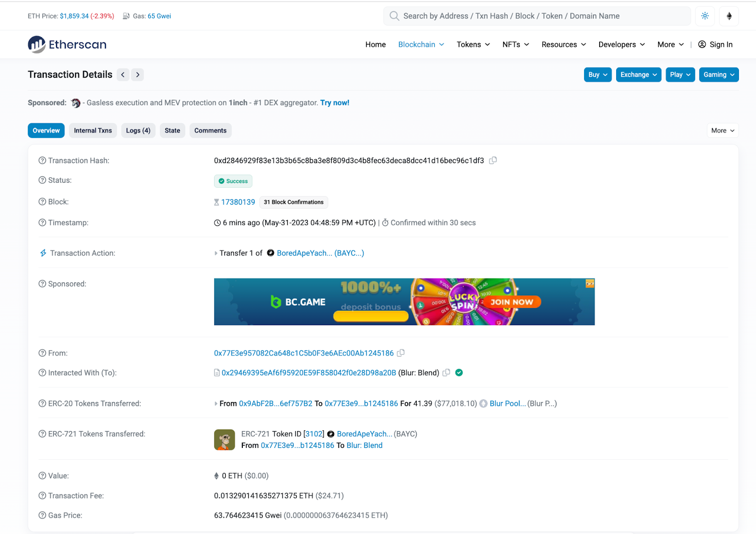This screenshot has width=756, height=534.
Task: Click the Transaction Action lightning icon
Action: [43, 253]
